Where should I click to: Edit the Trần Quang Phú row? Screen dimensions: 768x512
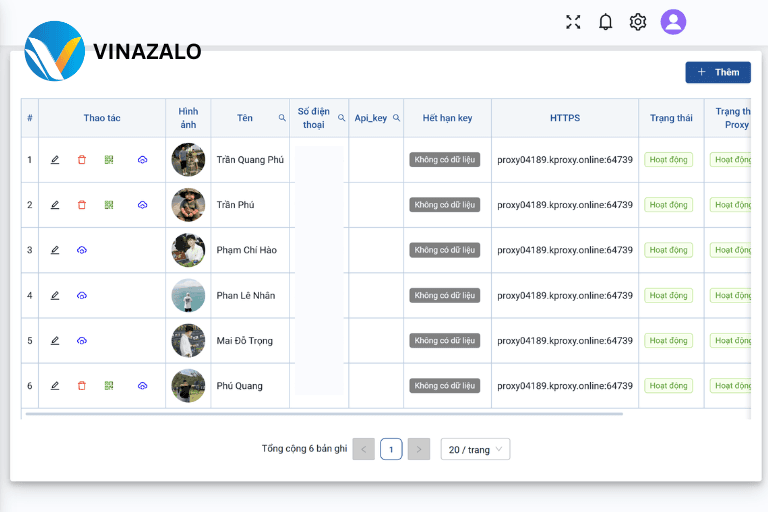click(x=55, y=160)
